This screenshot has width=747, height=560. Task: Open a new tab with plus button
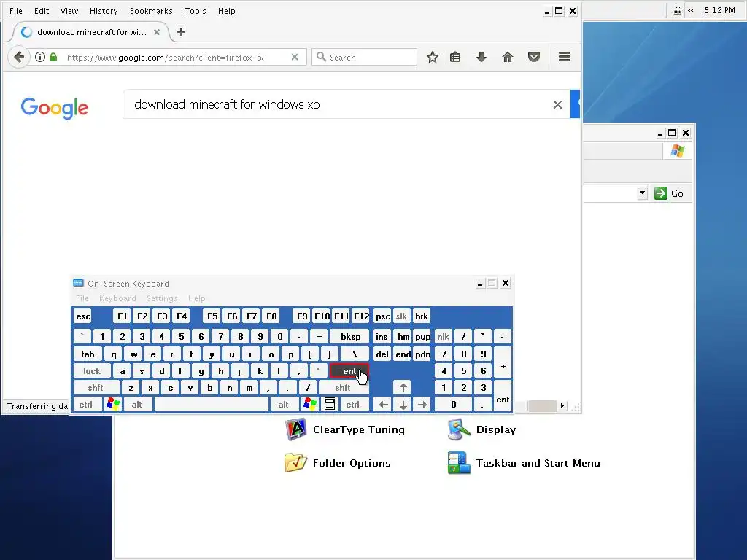click(x=181, y=32)
